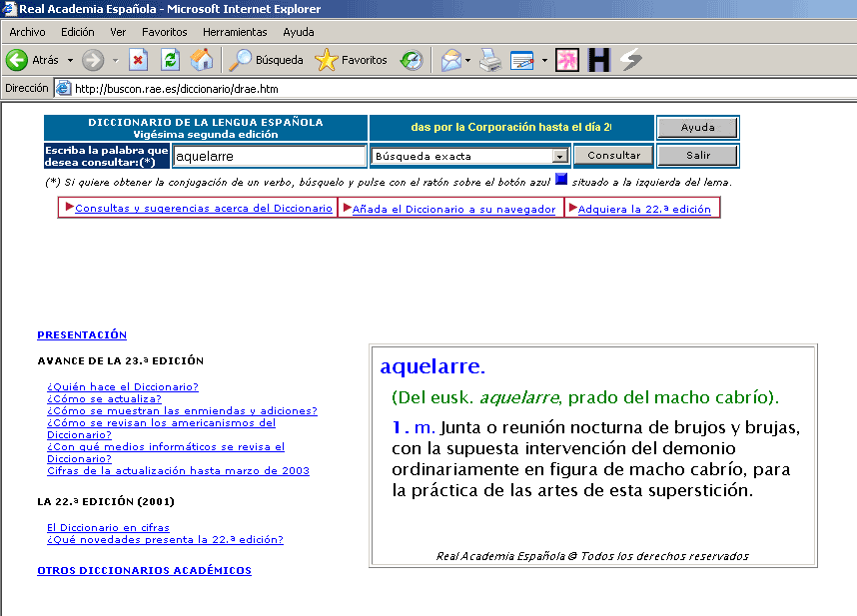Open the Edición menu

tap(78, 32)
